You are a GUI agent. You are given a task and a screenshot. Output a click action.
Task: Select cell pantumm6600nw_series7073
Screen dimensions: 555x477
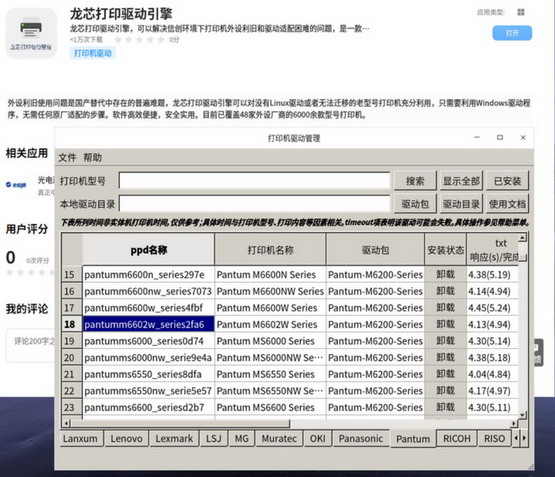coord(148,291)
